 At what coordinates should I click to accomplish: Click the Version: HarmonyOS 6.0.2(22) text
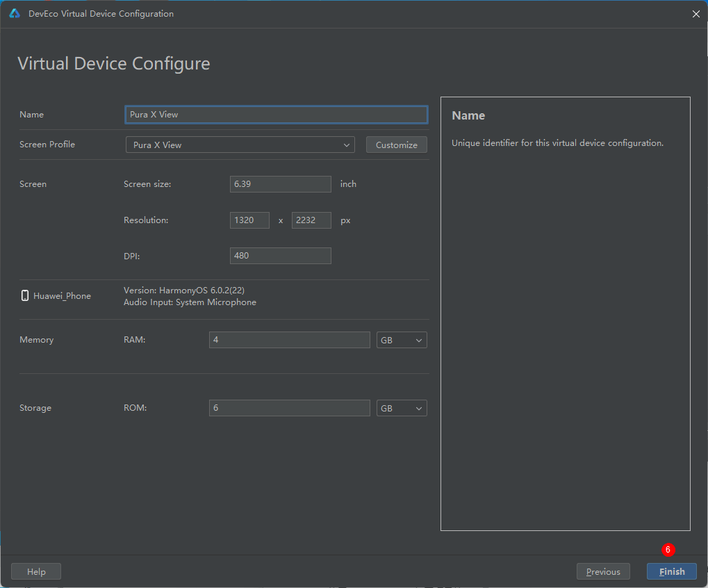click(184, 291)
